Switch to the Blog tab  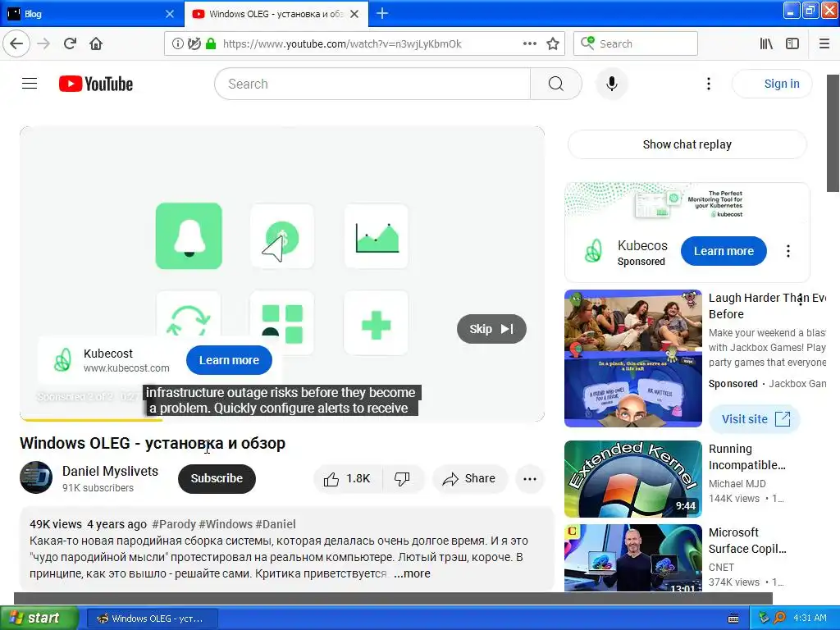click(x=84, y=13)
